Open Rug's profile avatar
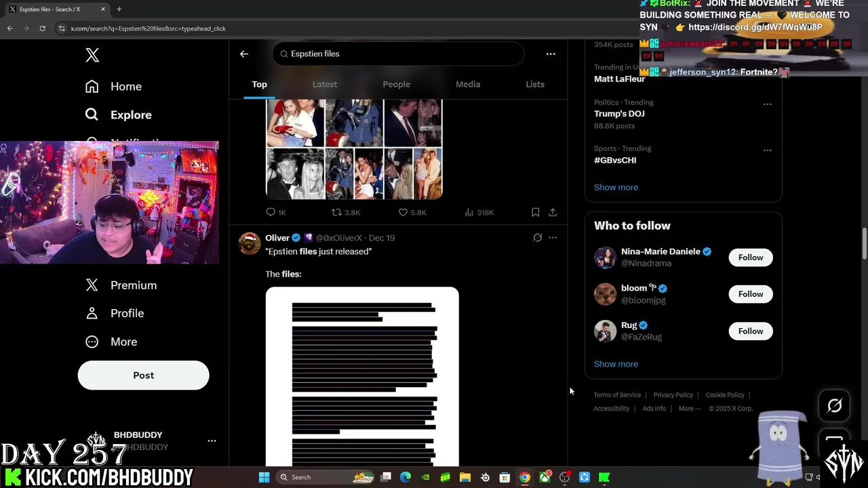Viewport: 868px width, 488px height. click(x=605, y=331)
